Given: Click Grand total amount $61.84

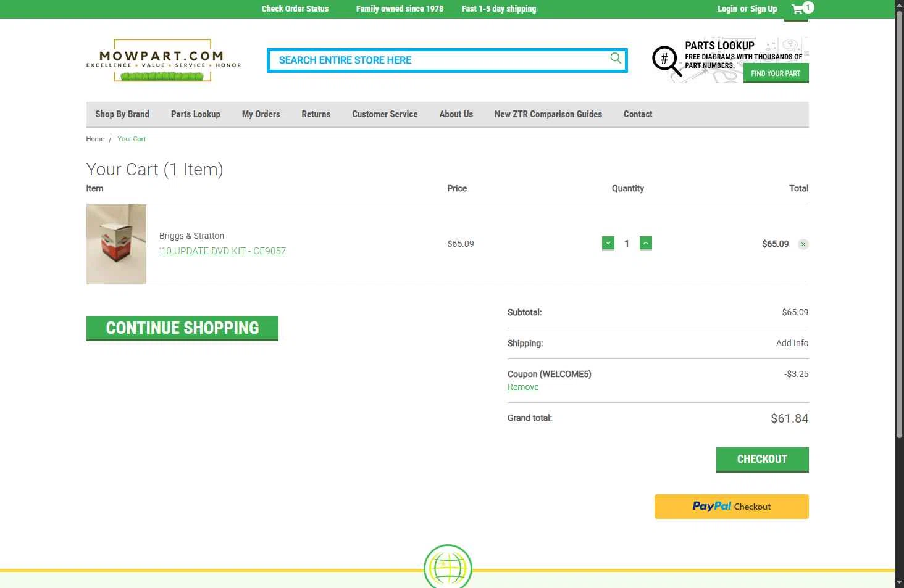Looking at the screenshot, I should (789, 418).
